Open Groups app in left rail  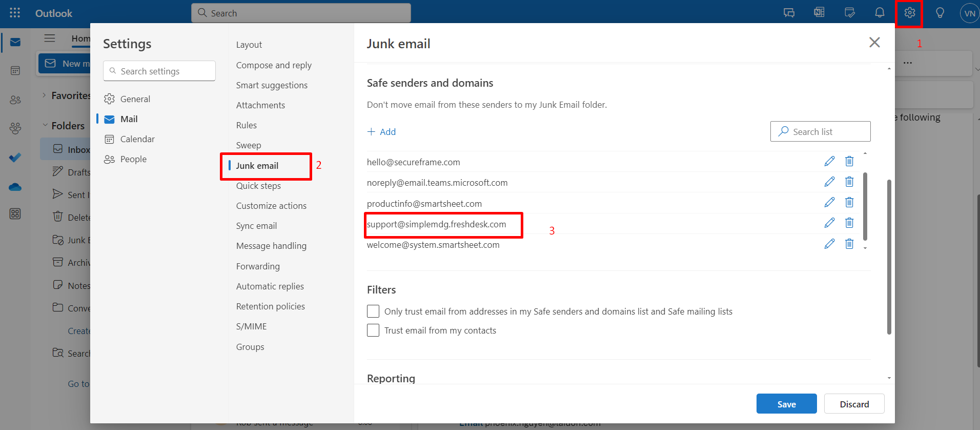15,128
